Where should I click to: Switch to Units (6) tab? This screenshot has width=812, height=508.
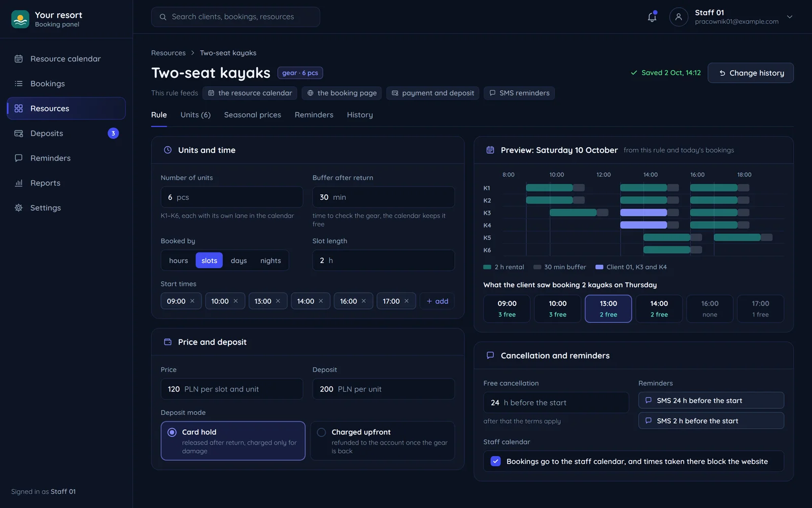(x=195, y=115)
